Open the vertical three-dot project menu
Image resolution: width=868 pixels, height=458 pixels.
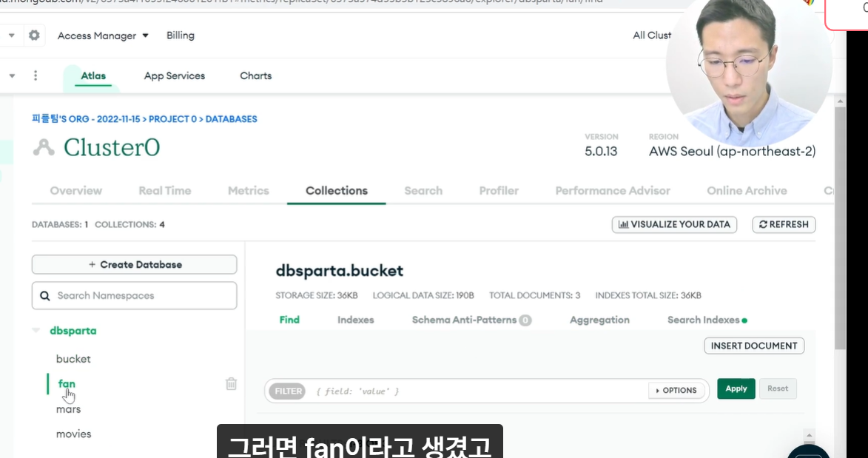[x=36, y=75]
